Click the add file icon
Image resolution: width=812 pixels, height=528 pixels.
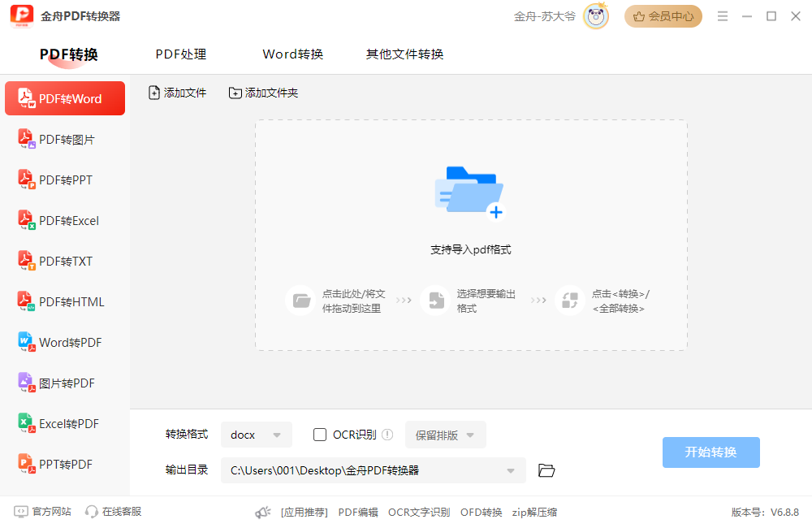tap(154, 93)
